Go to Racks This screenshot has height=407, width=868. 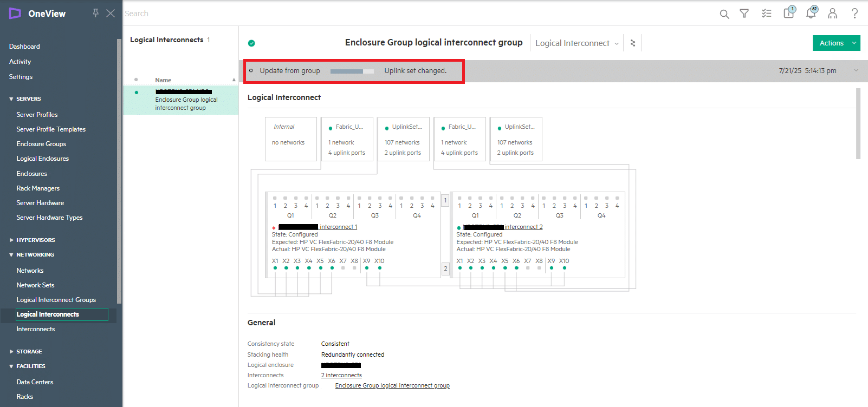(24, 397)
